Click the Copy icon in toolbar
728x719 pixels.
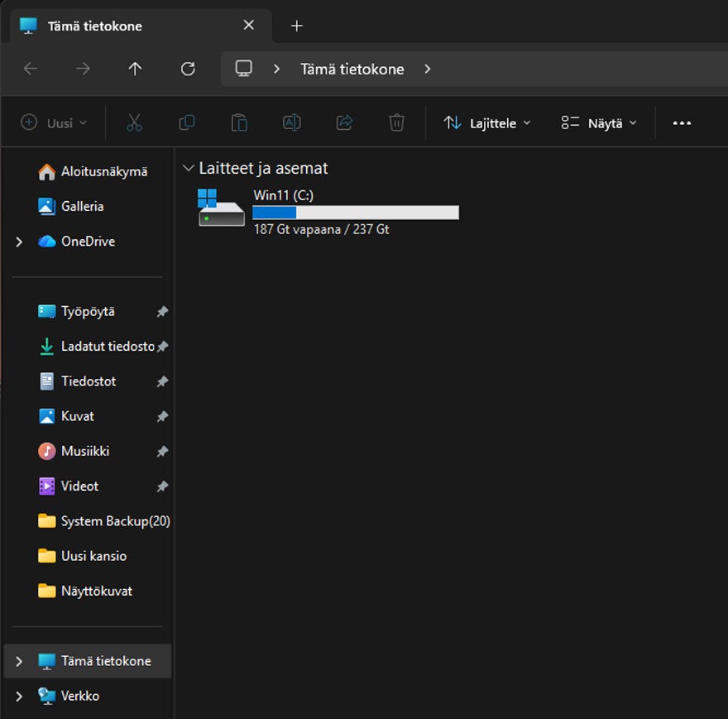coord(187,123)
